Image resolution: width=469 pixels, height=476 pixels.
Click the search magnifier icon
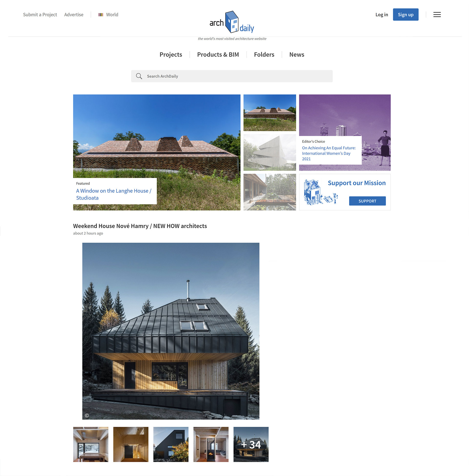139,76
